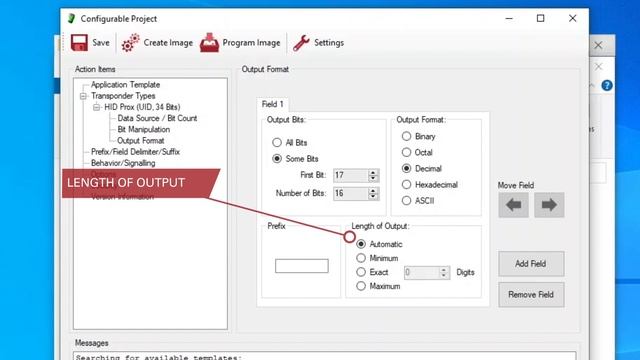Set length of output to Maximum

pyautogui.click(x=361, y=286)
